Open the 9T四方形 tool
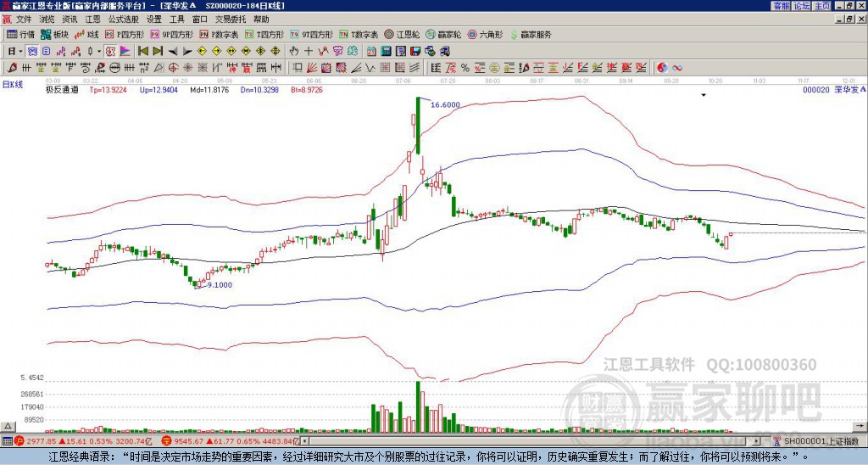Viewport: 868px width, 465px height. pos(312,34)
